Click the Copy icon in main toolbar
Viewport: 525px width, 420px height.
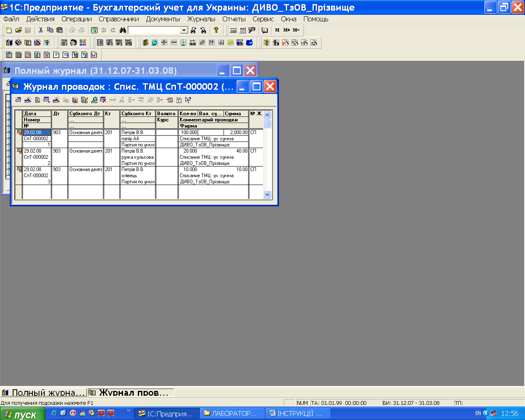[50, 30]
